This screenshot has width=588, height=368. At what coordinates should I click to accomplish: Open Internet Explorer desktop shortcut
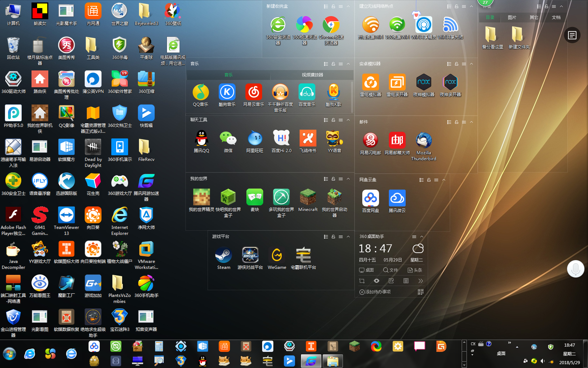pos(120,215)
